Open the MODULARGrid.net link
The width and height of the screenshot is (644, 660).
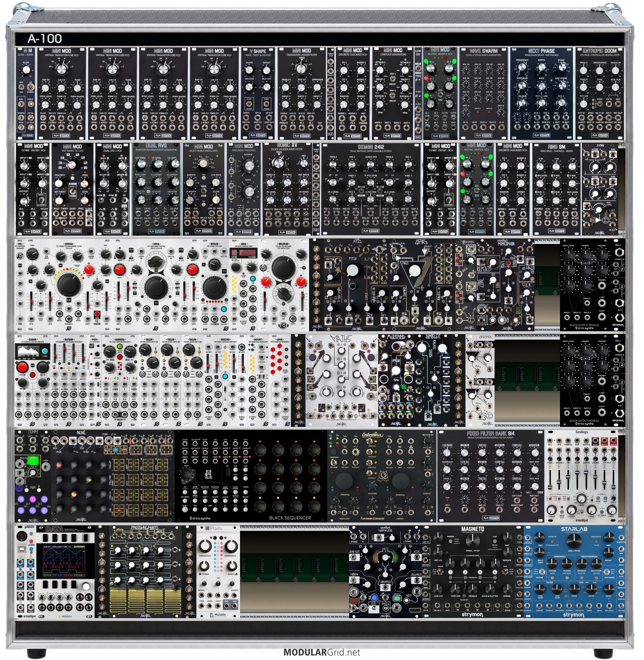point(322,652)
